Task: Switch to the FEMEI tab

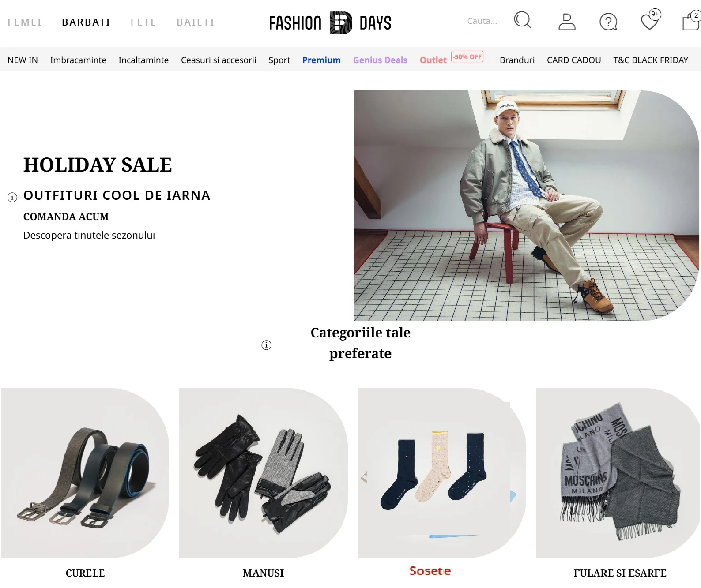Action: coord(25,22)
